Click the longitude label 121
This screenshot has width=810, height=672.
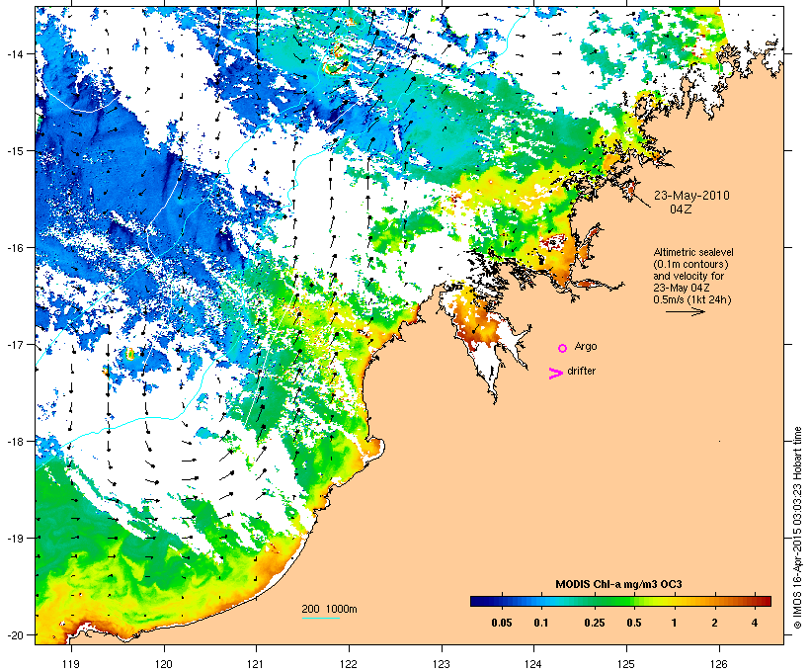[256, 664]
